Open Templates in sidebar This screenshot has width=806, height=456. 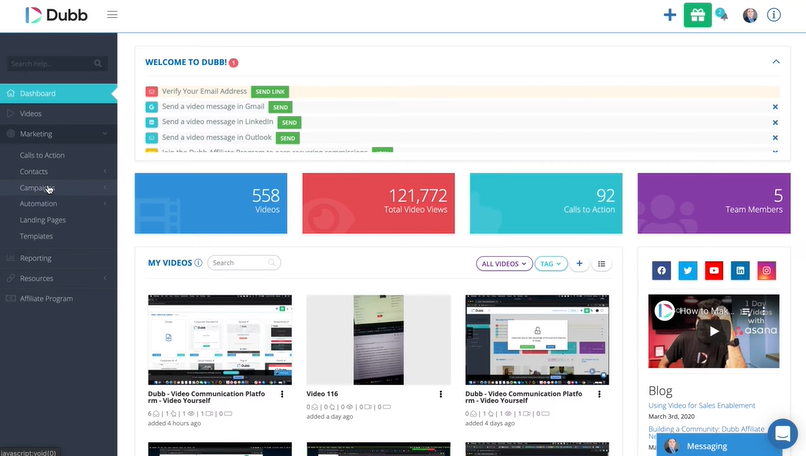click(x=36, y=236)
